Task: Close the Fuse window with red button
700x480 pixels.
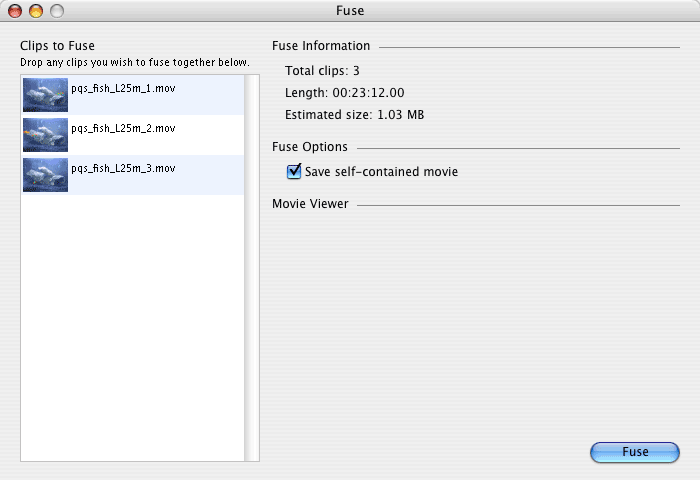Action: 15,11
